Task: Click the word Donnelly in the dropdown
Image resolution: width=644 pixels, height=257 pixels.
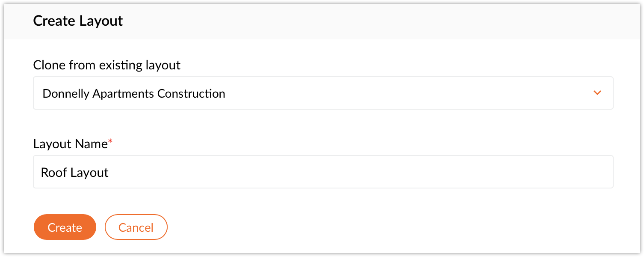Action: coord(66,93)
